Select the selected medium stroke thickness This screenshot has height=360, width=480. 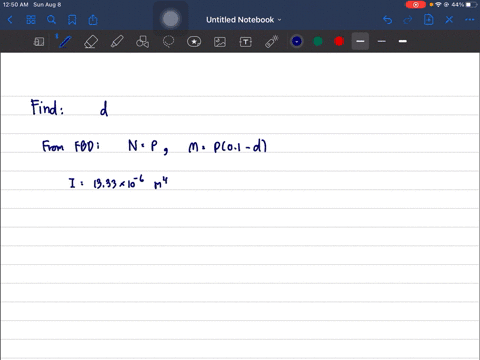[360, 41]
